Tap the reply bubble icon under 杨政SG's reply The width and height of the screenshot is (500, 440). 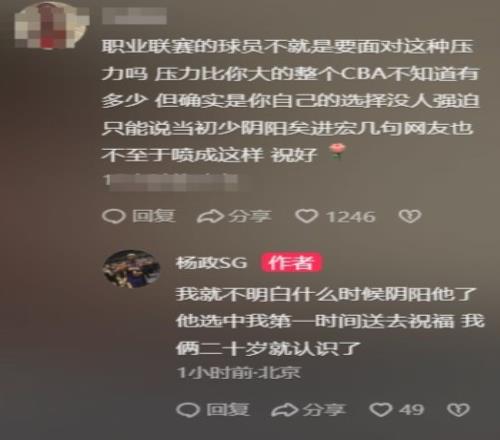point(188,410)
